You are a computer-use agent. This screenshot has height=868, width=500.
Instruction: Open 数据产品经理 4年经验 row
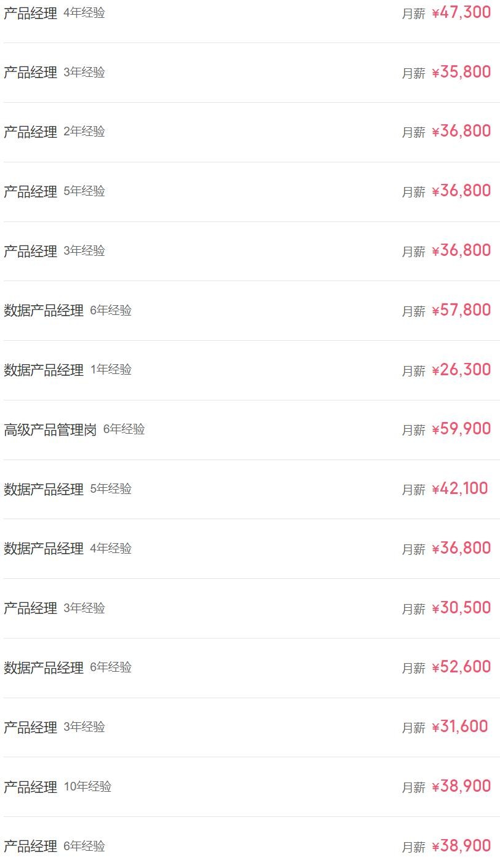click(44, 549)
